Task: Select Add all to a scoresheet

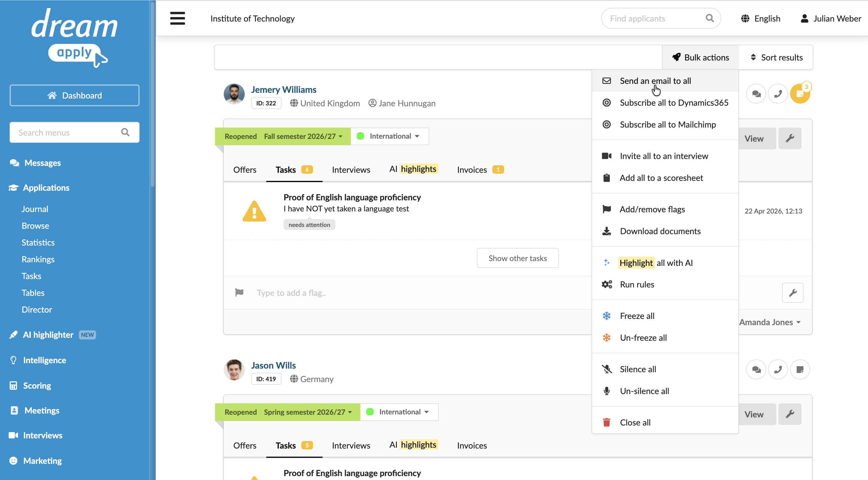Action: [x=665, y=178]
